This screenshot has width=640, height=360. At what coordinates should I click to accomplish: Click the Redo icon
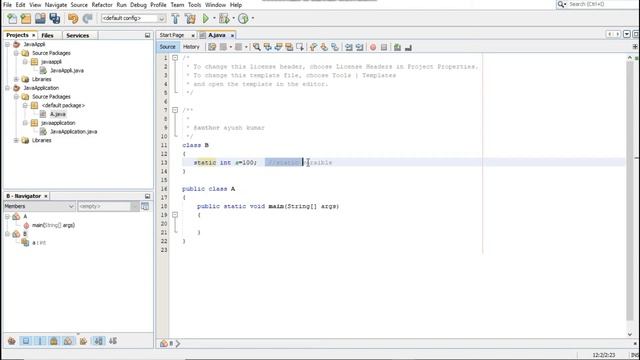pyautogui.click(x=87, y=18)
